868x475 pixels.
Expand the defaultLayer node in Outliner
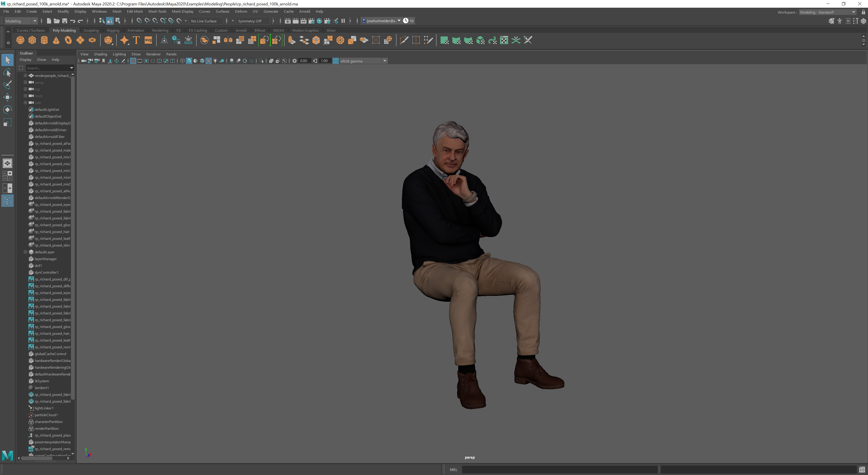coord(25,252)
